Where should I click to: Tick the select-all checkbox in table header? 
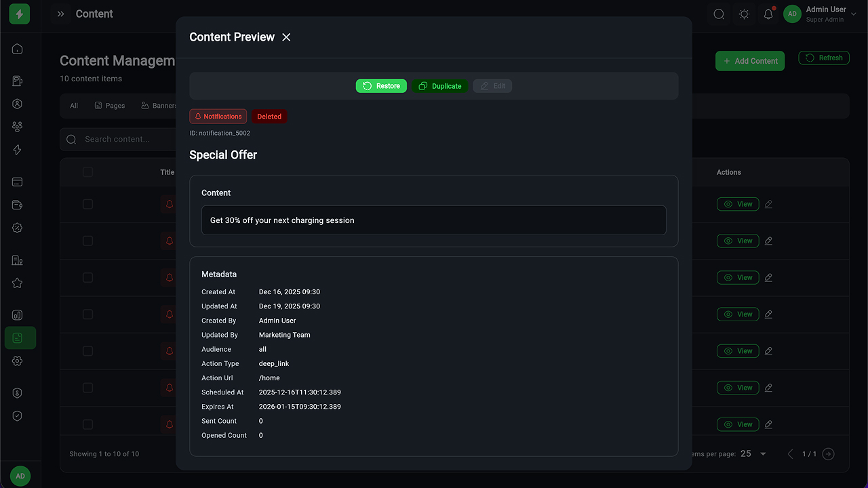pos(87,172)
